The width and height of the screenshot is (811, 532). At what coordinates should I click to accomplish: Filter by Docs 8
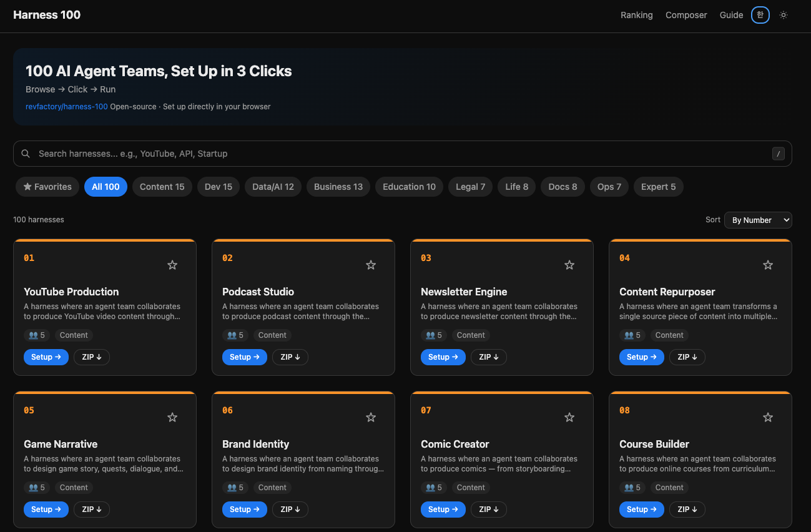pyautogui.click(x=563, y=187)
